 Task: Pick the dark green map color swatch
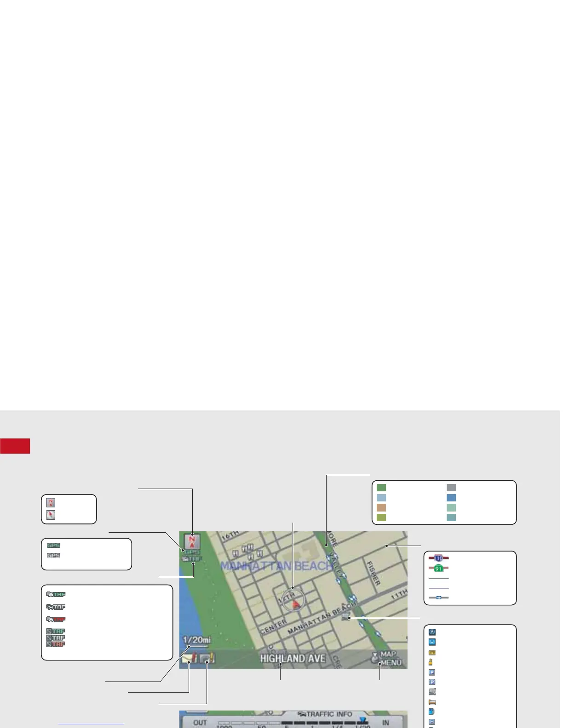point(381,488)
